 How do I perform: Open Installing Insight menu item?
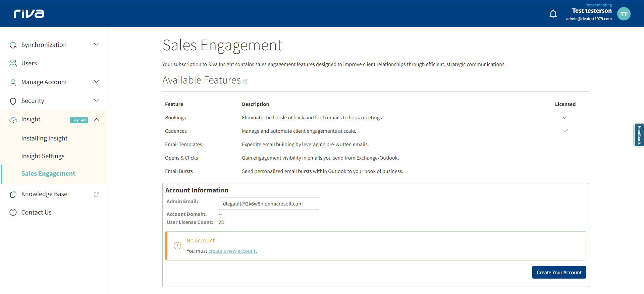click(44, 138)
